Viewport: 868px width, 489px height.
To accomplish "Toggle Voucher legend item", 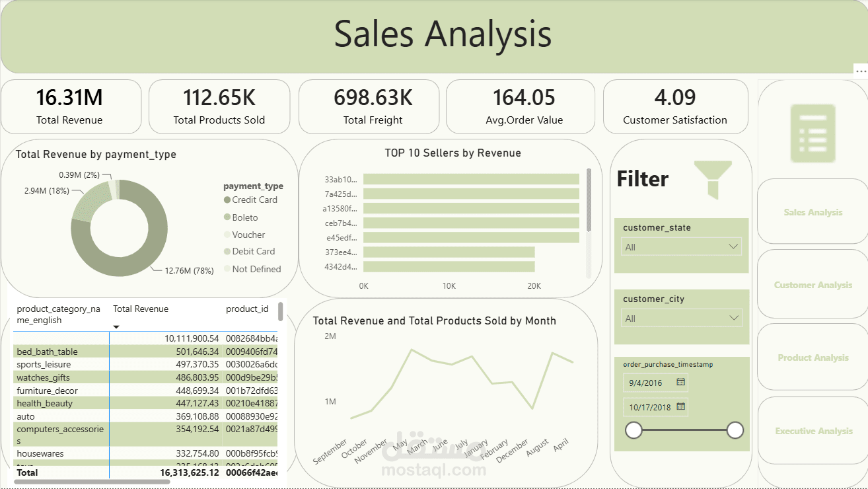I will [x=244, y=235].
